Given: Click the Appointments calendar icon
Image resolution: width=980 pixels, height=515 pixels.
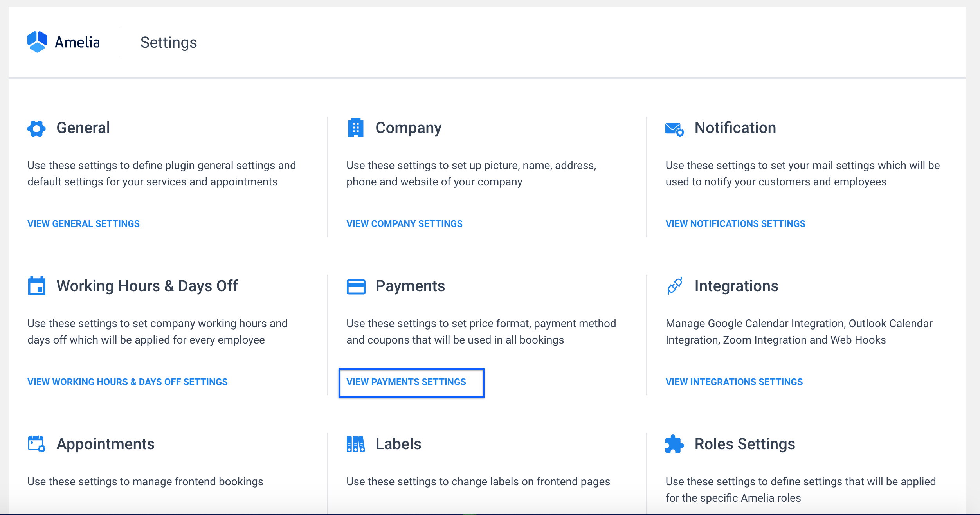Looking at the screenshot, I should [x=37, y=444].
